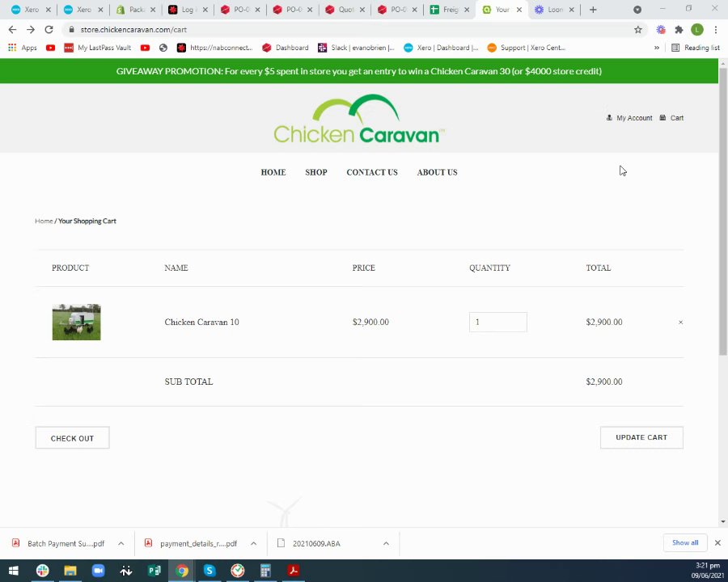Click the page vertical scrollbar

click(x=723, y=211)
